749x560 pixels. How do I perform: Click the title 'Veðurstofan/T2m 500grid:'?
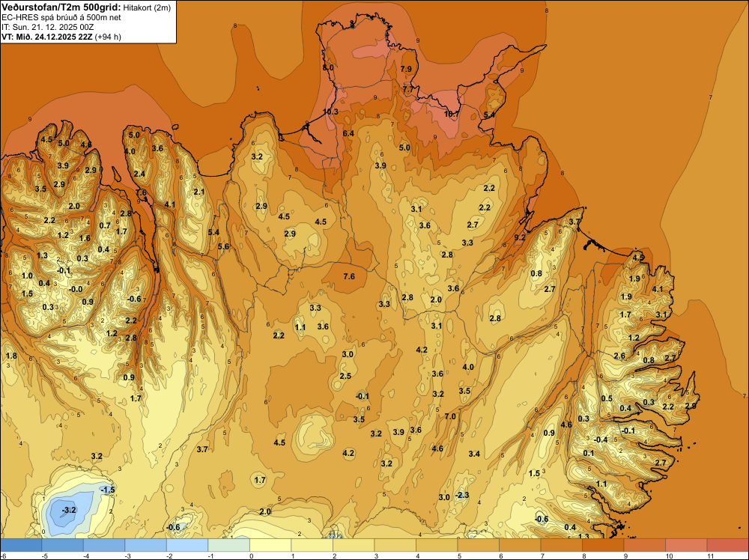click(x=61, y=7)
